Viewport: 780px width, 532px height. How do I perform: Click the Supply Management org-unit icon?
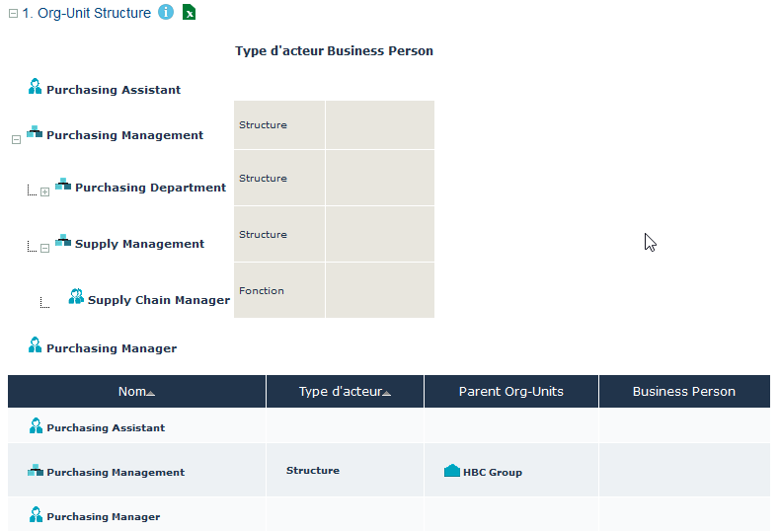click(63, 242)
